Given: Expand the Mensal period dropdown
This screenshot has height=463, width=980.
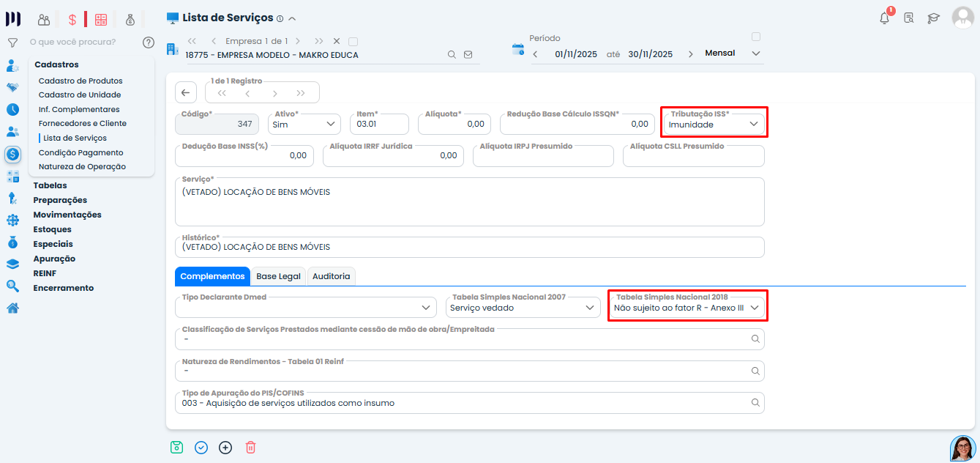Looking at the screenshot, I should pos(733,53).
